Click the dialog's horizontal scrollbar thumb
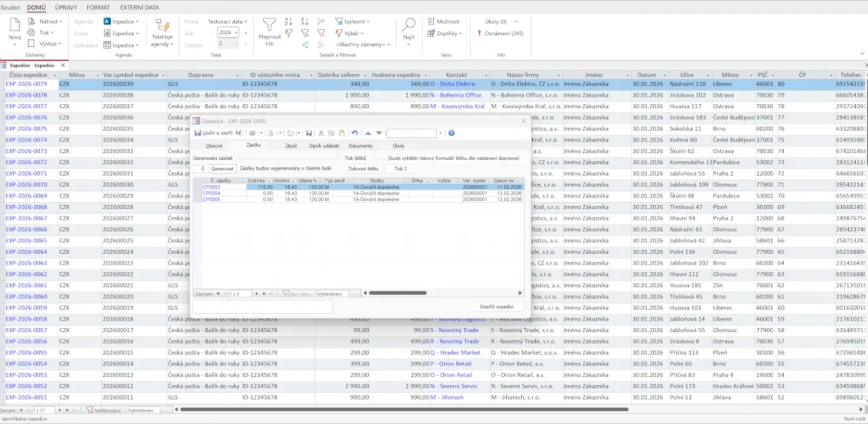Screen dimensions: 868x424 pos(398,293)
